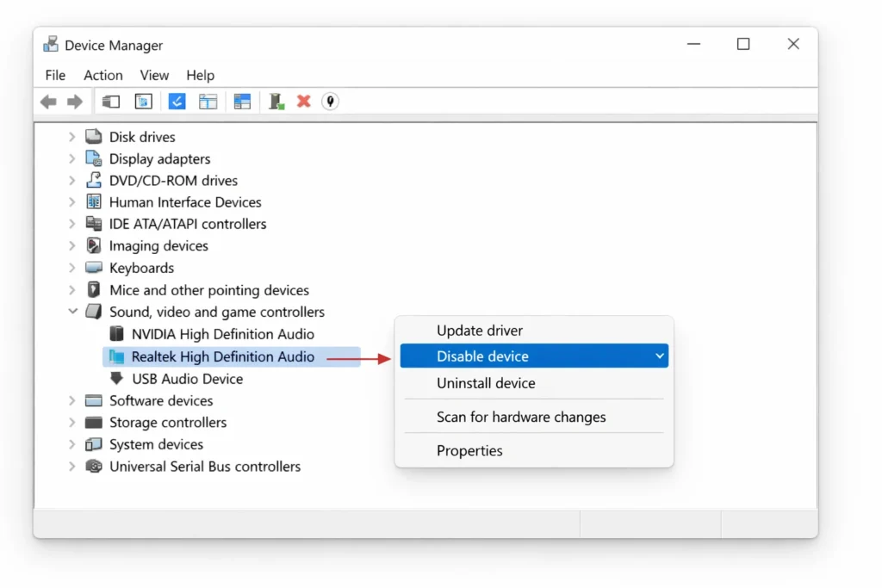Expand the Display adapters category
The height and width of the screenshot is (588, 882).
(x=72, y=158)
